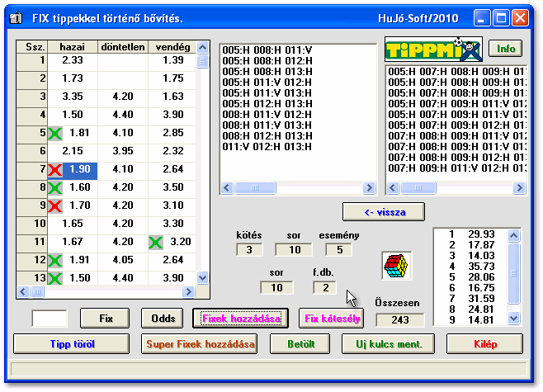Click the red Kilép button
Viewport: 543px width, 392px height.
pyautogui.click(x=485, y=344)
